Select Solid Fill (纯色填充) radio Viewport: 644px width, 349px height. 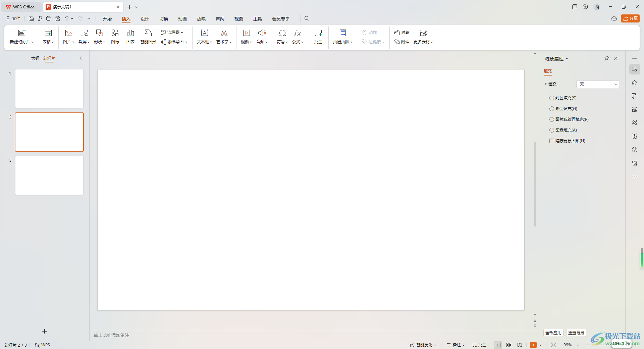552,98
